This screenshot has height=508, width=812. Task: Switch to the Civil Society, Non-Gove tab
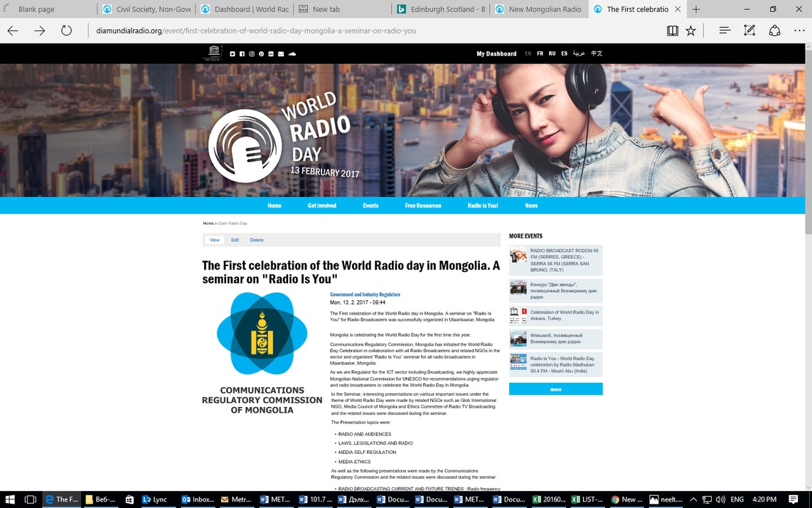click(146, 9)
